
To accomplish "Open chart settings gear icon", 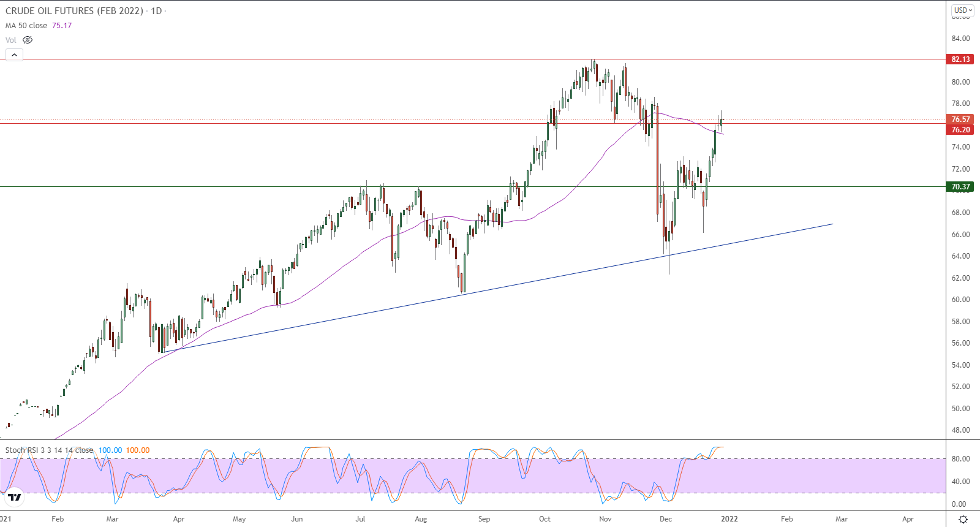I will 963,519.
